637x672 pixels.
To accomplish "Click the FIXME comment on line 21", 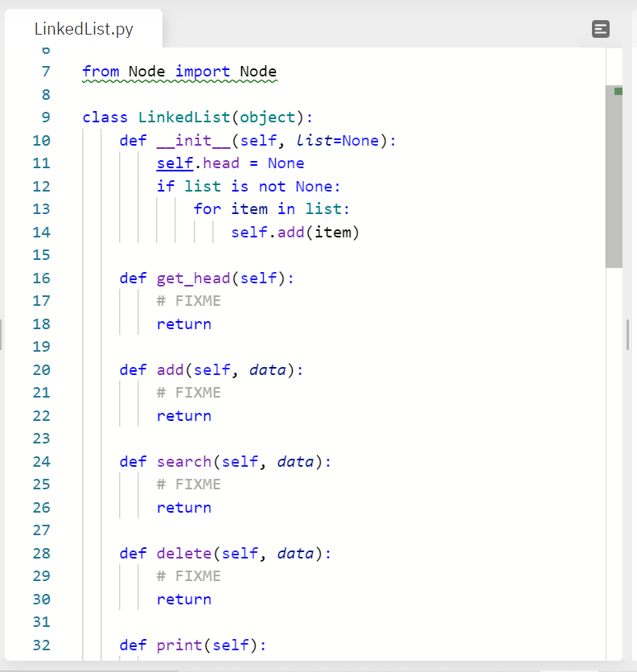I will click(x=188, y=393).
